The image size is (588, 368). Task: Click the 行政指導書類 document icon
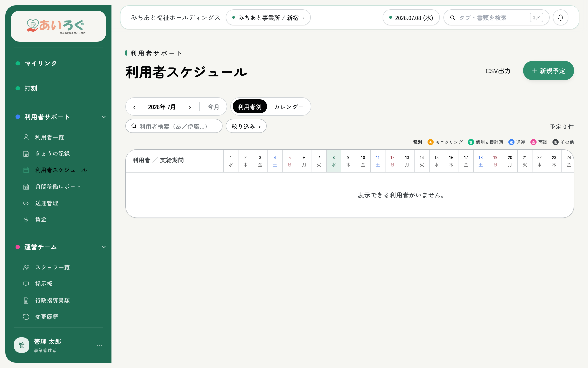click(x=26, y=300)
